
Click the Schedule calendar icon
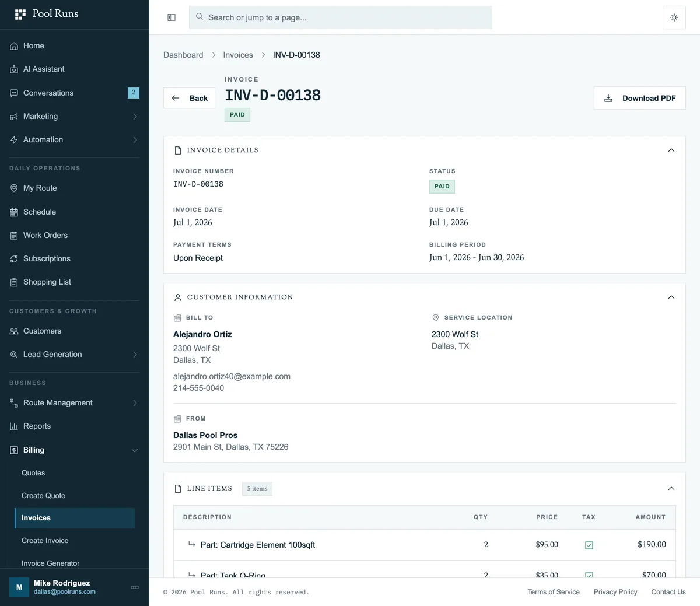(14, 212)
